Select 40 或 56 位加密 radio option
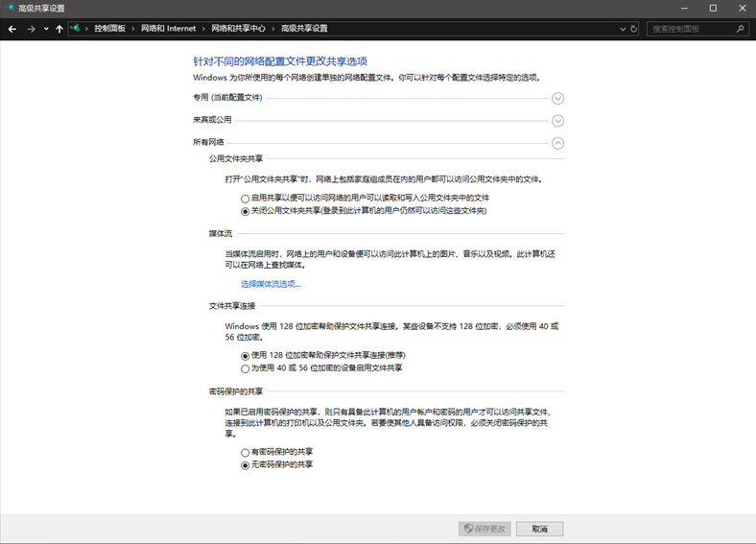 click(x=245, y=369)
